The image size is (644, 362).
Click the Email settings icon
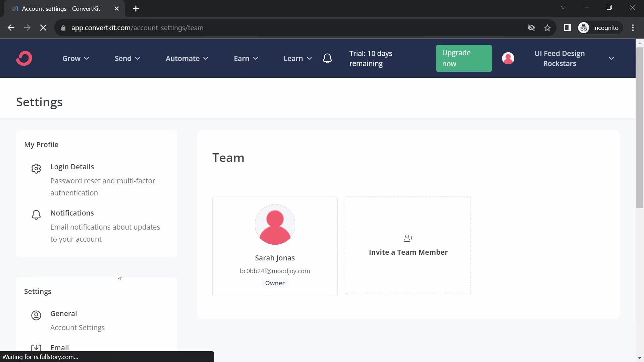(36, 348)
